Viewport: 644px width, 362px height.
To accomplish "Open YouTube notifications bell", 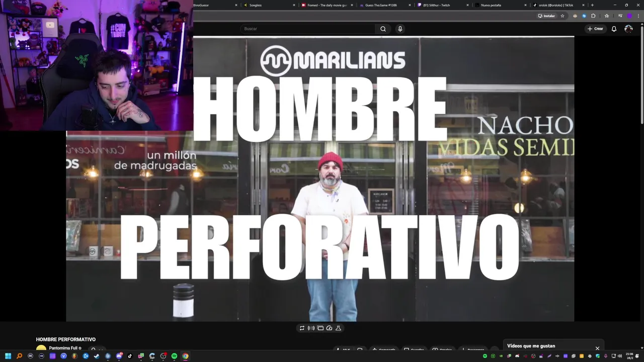I will 614,29.
